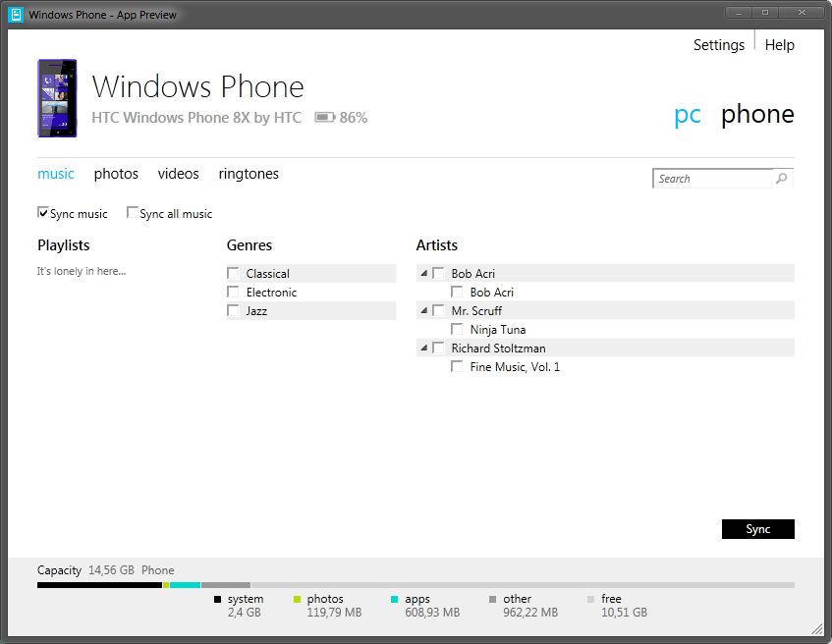Check the Bob Acri artist checkbox

click(x=438, y=273)
